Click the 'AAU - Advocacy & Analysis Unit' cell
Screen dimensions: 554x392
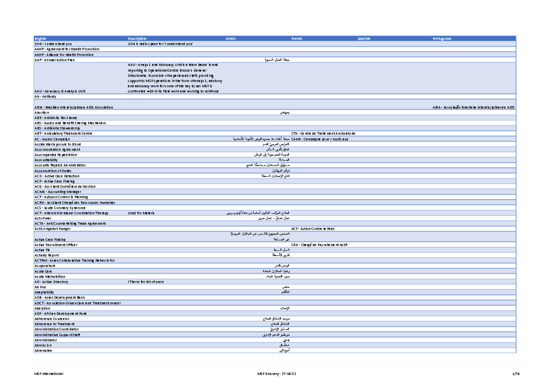pyautogui.click(x=60, y=91)
